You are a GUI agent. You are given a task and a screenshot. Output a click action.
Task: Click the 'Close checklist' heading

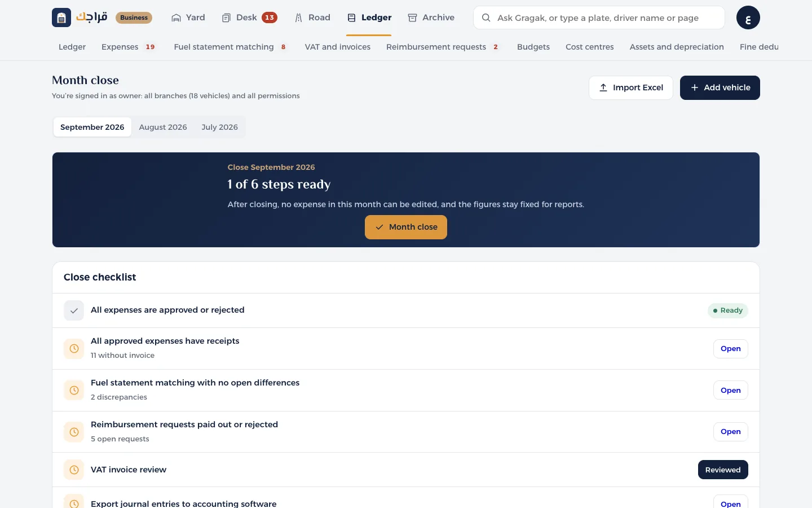(x=100, y=277)
